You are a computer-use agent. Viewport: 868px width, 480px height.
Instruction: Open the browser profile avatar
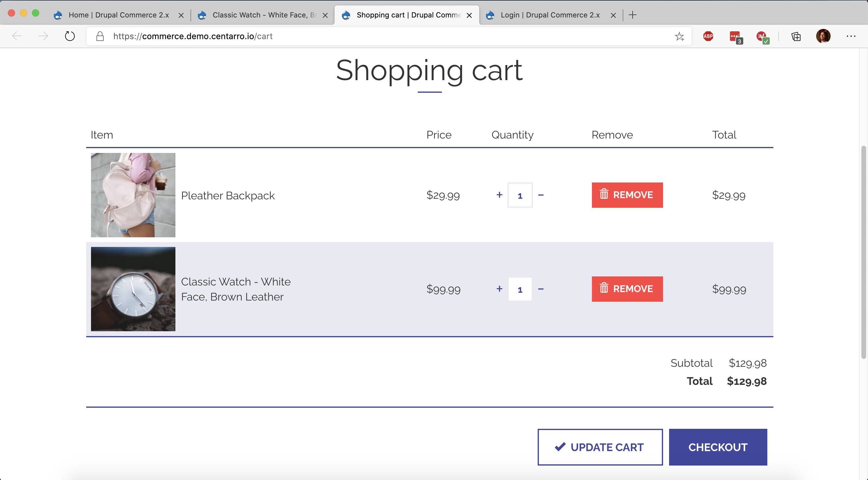[823, 36]
